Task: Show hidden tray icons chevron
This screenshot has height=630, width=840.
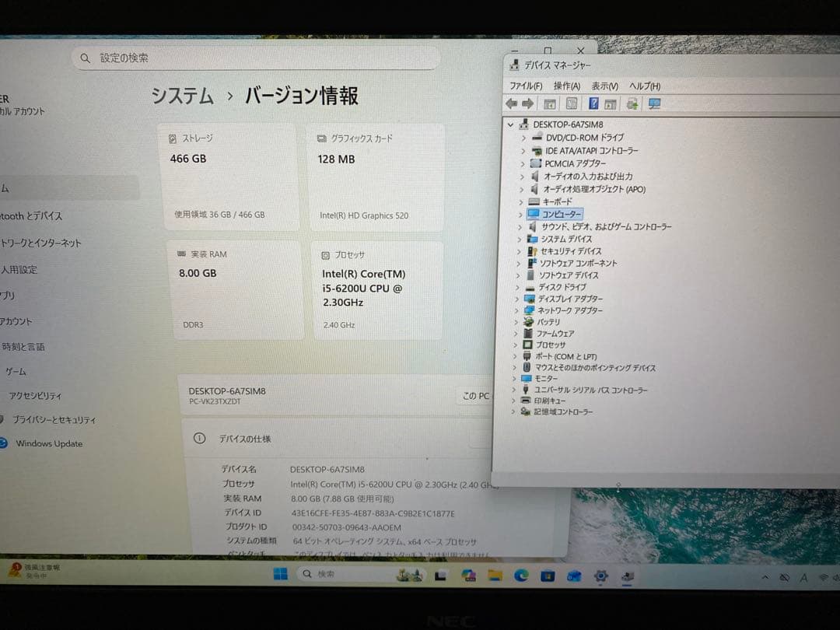Action: coord(765,577)
